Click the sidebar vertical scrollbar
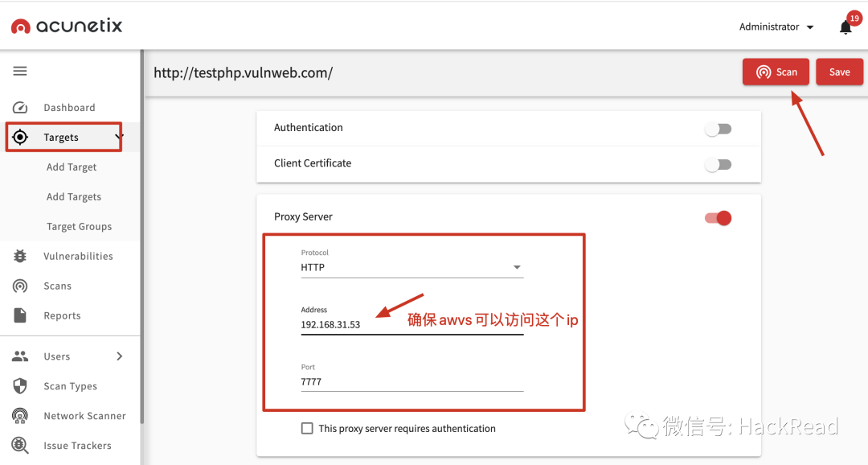This screenshot has width=868, height=465. click(141, 236)
